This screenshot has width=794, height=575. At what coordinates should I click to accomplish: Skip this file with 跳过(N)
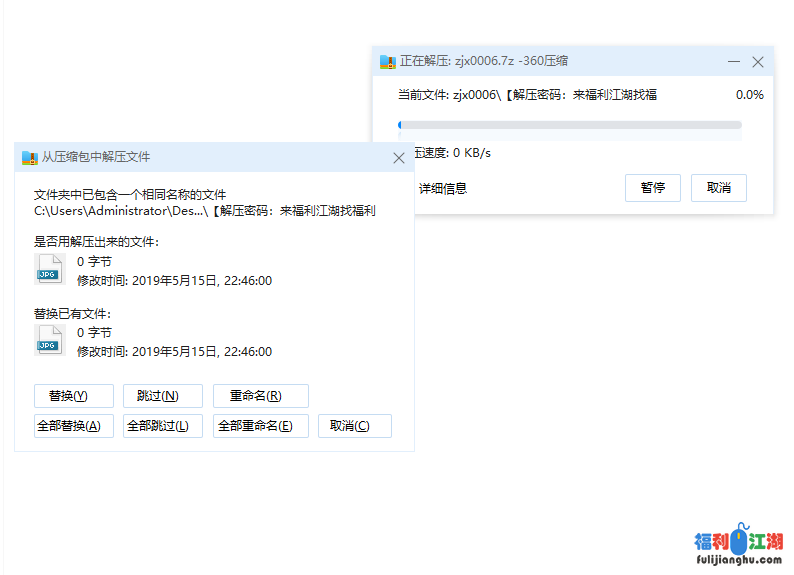coord(163,396)
